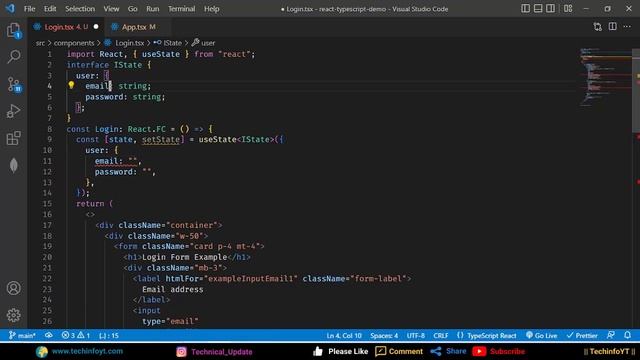Click the www.techinfoyt.com banner link

pyautogui.click(x=87, y=351)
